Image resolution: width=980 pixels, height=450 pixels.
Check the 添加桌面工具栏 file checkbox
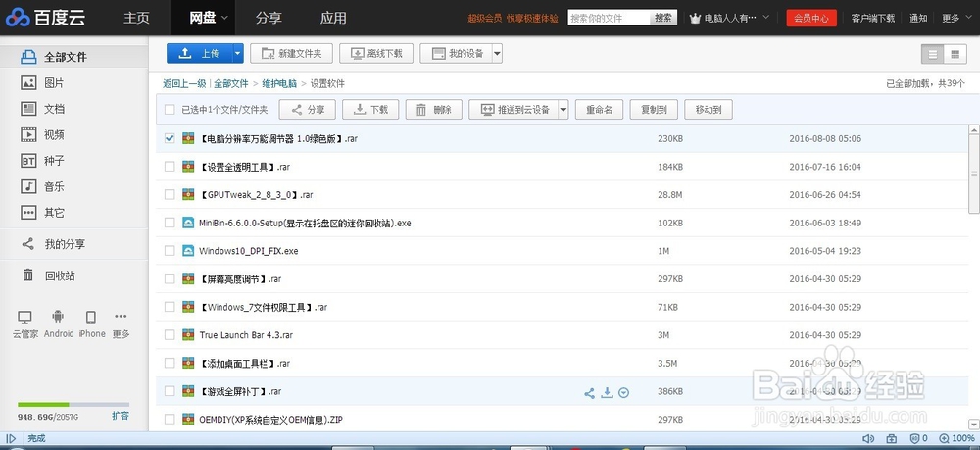click(x=170, y=363)
